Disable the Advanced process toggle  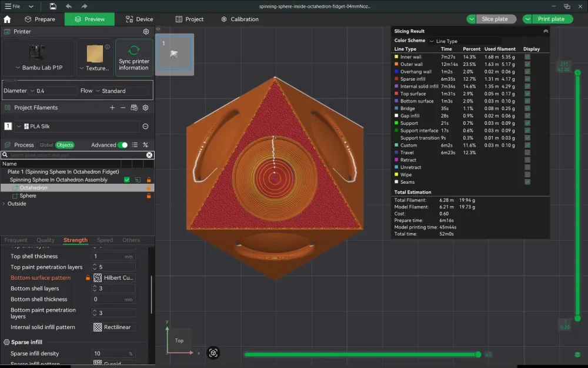tap(122, 145)
